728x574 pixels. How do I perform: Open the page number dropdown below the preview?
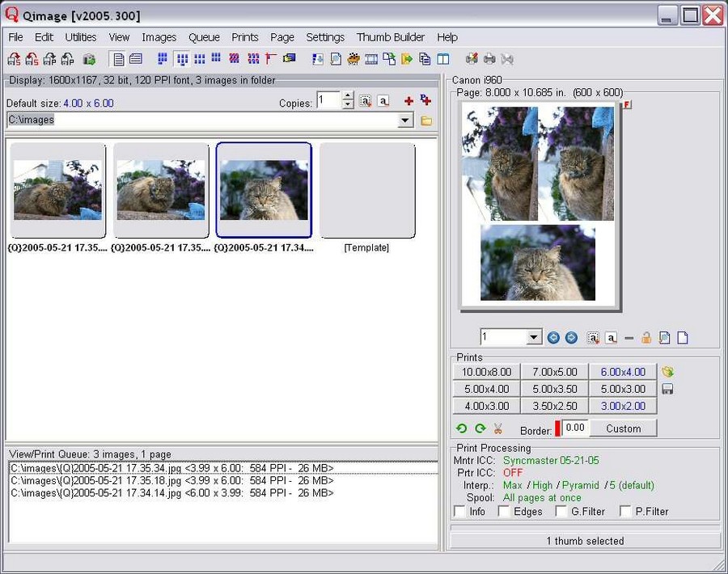[535, 337]
